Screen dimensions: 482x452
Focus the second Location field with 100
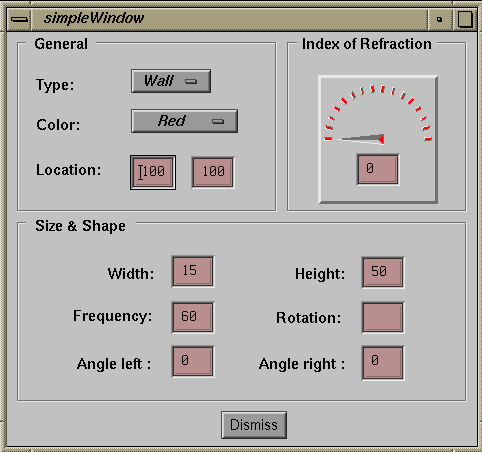pyautogui.click(x=213, y=172)
